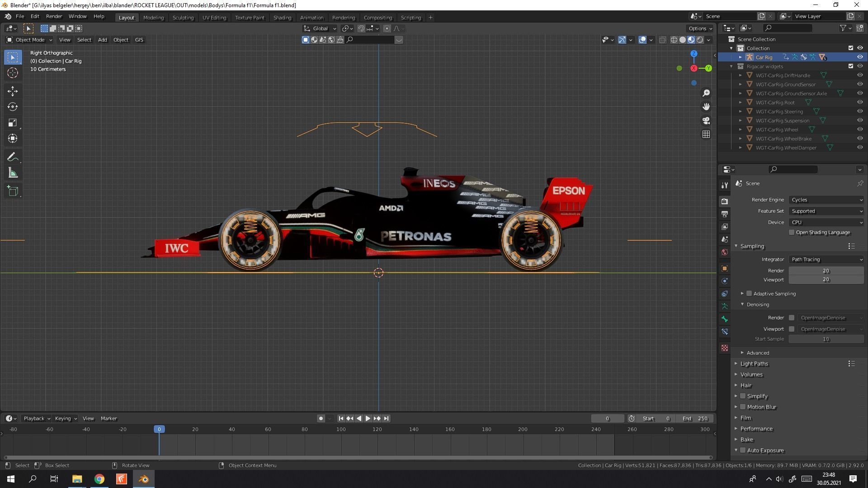The width and height of the screenshot is (868, 488).
Task: Open Keying popover in timeline
Action: (66, 418)
